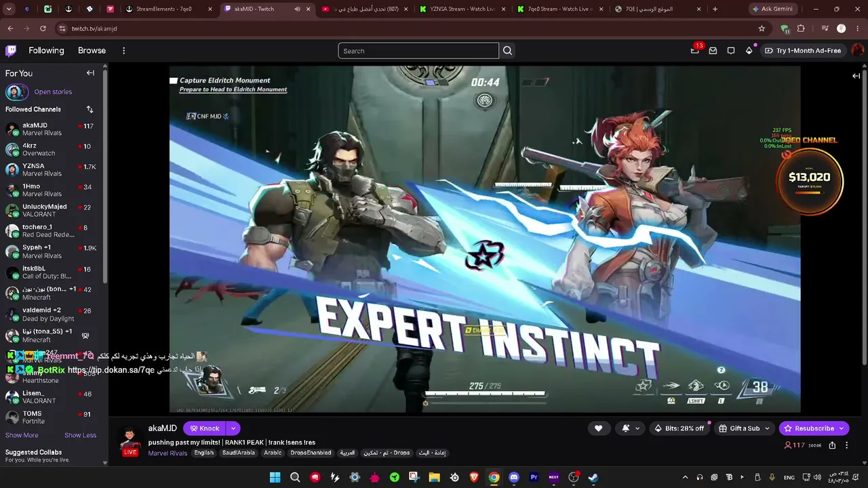Viewport: 868px width, 488px height.
Task: Expand the Resubscribe dropdown arrow
Action: point(842,428)
